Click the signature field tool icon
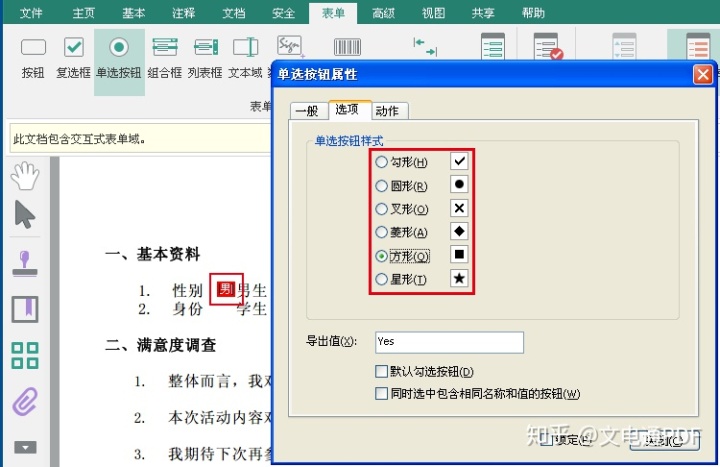Screen dimensions: 720x467 (x=290, y=46)
